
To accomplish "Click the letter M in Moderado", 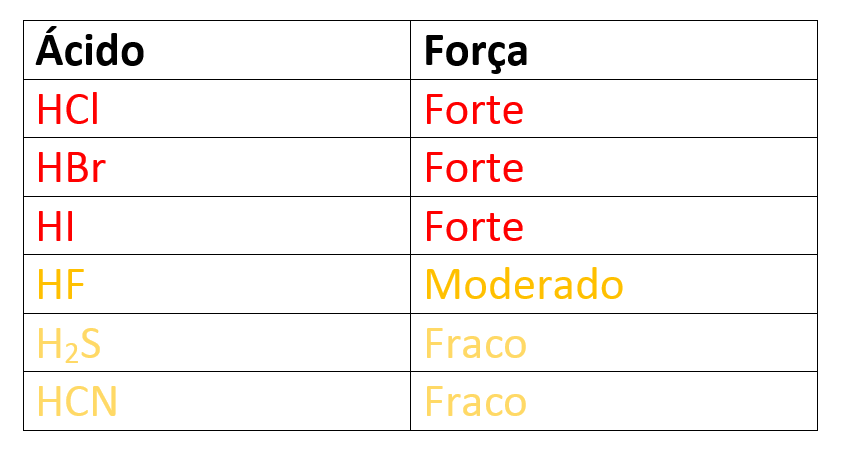I will coord(443,285).
